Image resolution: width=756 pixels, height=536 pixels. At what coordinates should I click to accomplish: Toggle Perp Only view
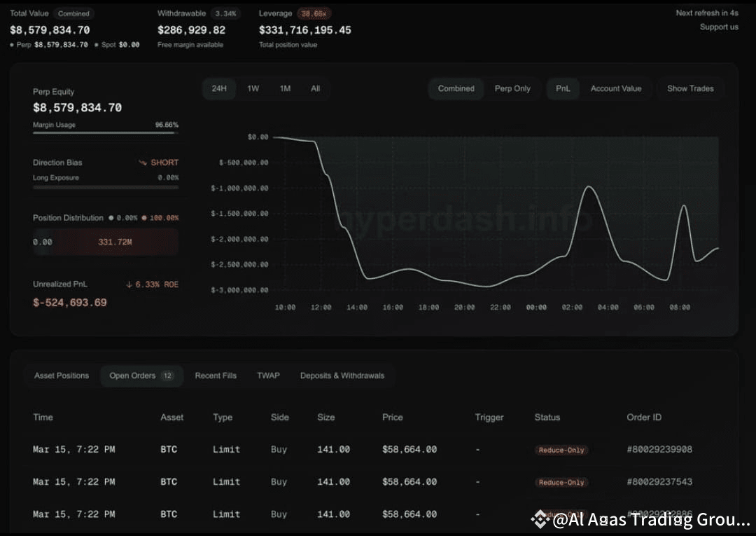[x=512, y=89]
